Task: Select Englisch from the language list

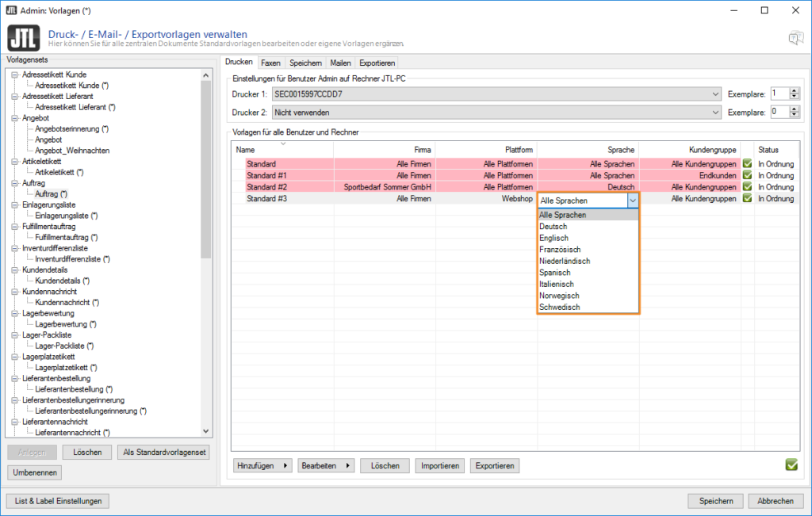Action: click(553, 238)
